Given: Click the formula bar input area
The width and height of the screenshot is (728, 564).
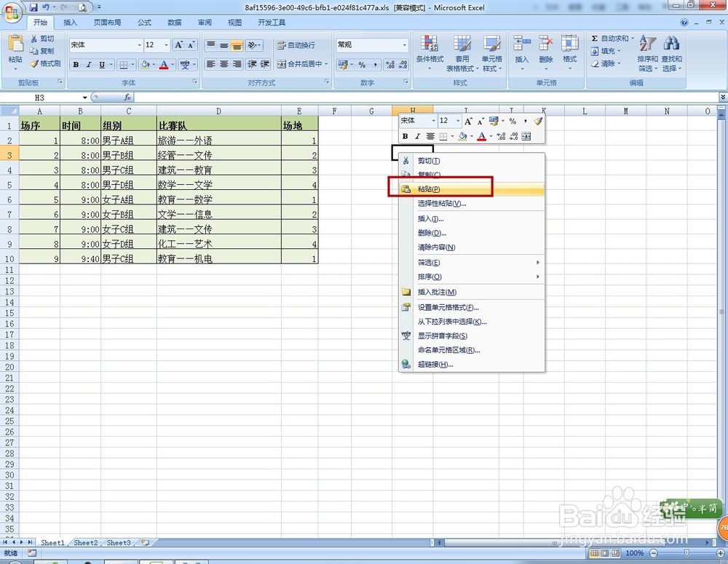Looking at the screenshot, I should [426, 98].
